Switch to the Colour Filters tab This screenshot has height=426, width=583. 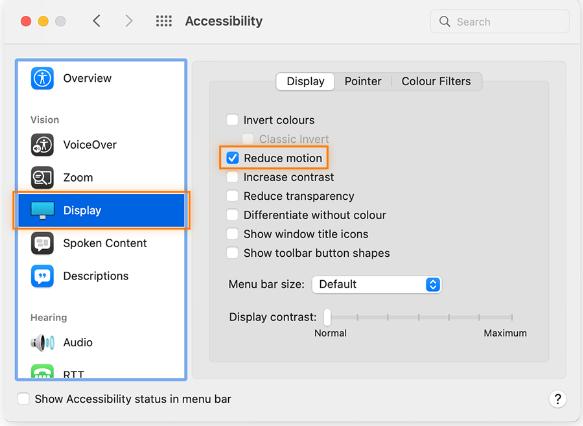[436, 81]
